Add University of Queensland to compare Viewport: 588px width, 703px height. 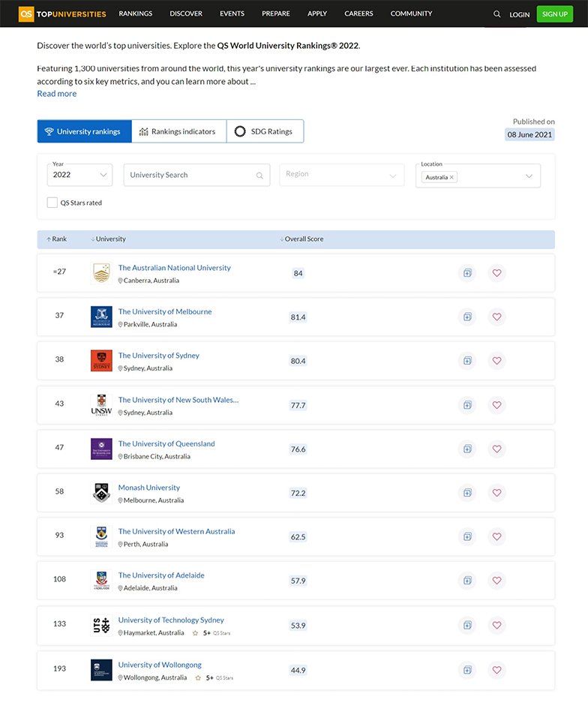467,449
